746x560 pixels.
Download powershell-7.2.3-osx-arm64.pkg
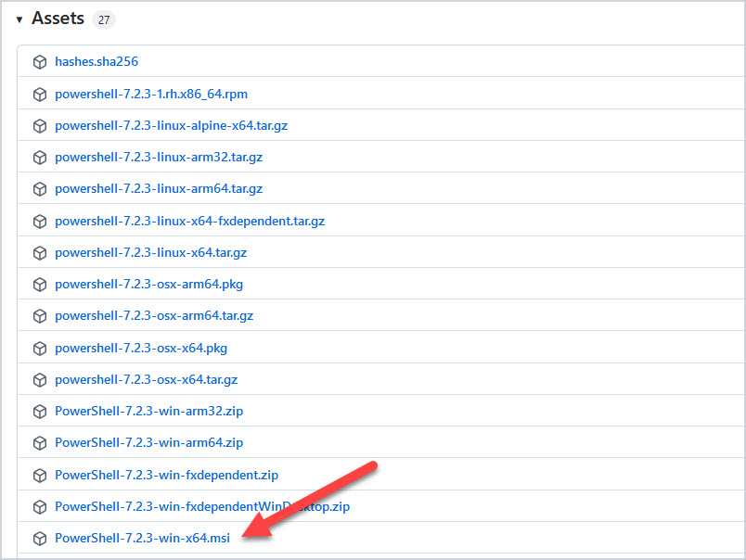point(148,285)
